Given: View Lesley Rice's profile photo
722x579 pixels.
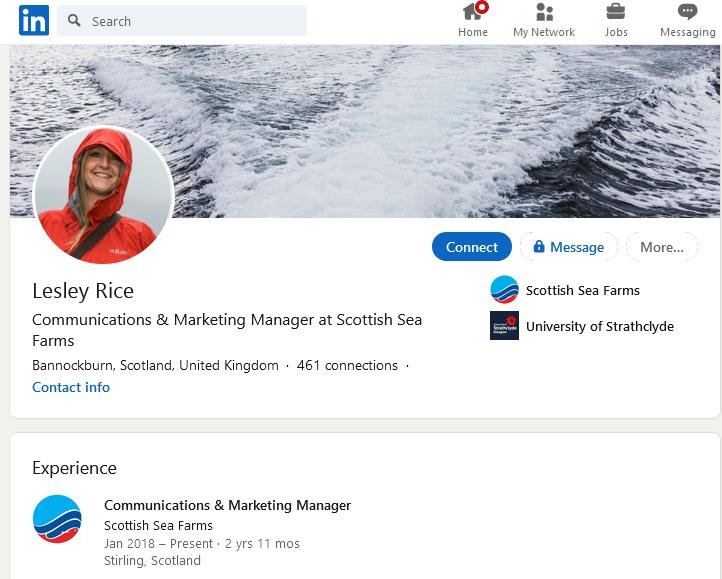Looking at the screenshot, I should 104,195.
